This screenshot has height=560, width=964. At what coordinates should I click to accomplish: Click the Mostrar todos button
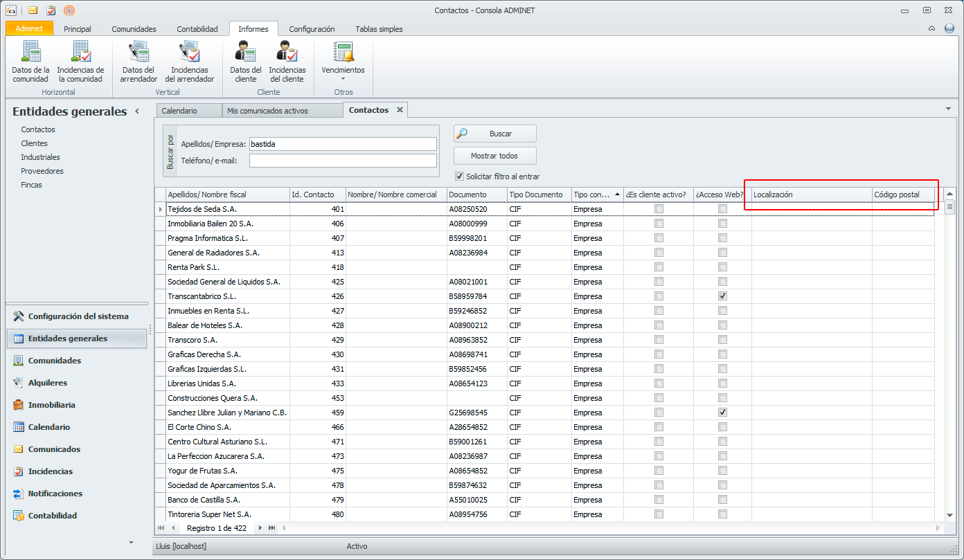[x=494, y=156]
